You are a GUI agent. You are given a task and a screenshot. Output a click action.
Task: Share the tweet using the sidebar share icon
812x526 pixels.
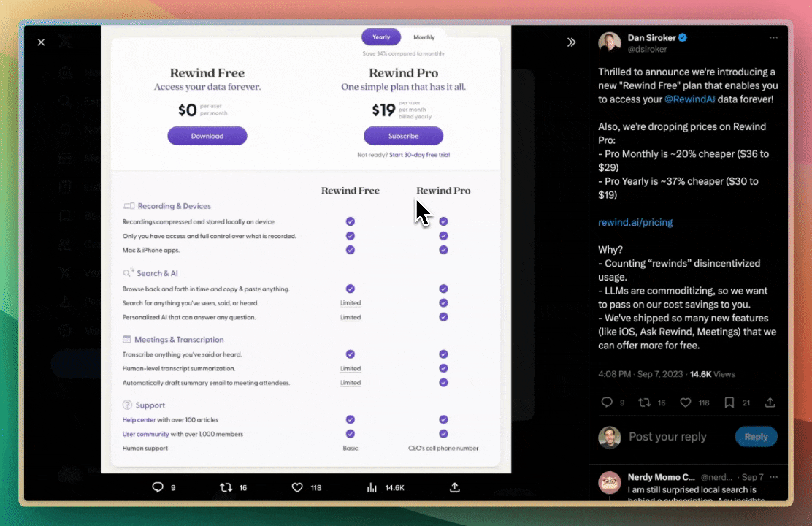point(770,403)
